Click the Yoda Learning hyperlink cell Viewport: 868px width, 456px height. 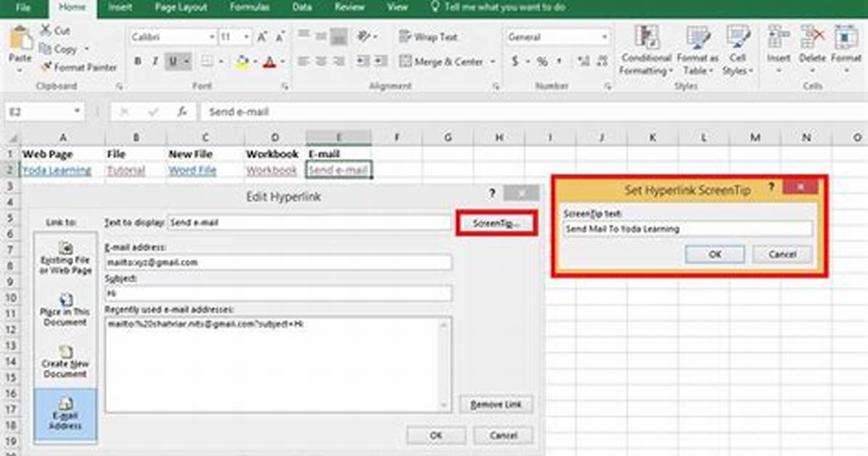point(57,170)
